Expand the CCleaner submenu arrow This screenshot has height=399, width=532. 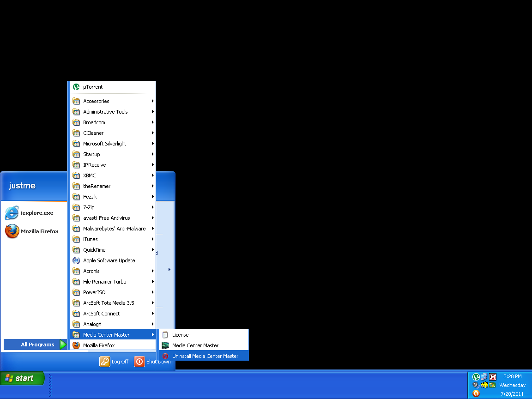pos(153,133)
